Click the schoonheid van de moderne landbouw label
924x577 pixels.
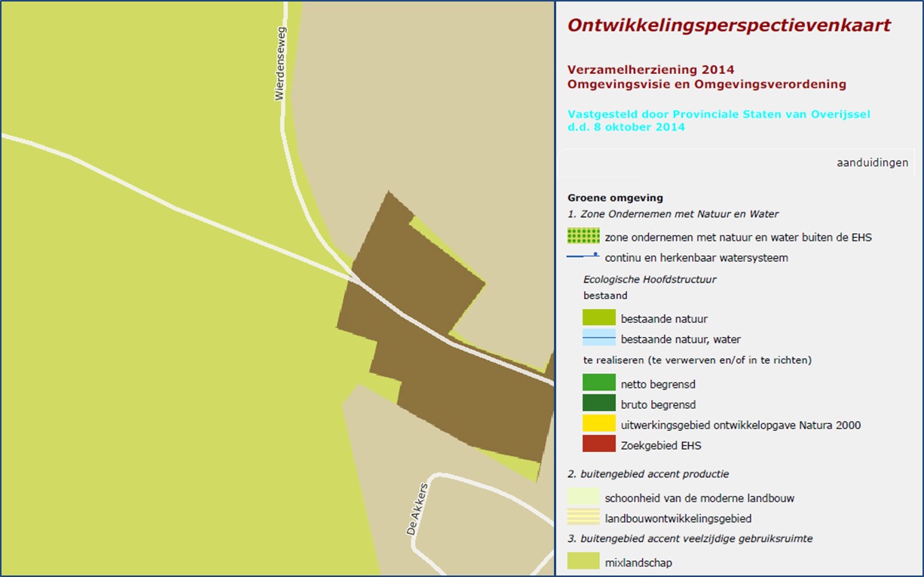[699, 499]
